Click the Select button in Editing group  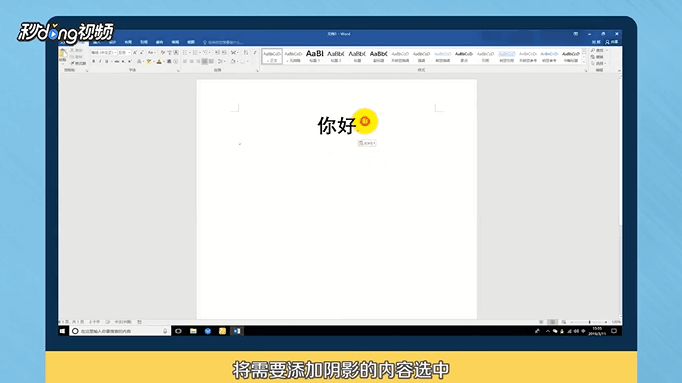point(598,63)
